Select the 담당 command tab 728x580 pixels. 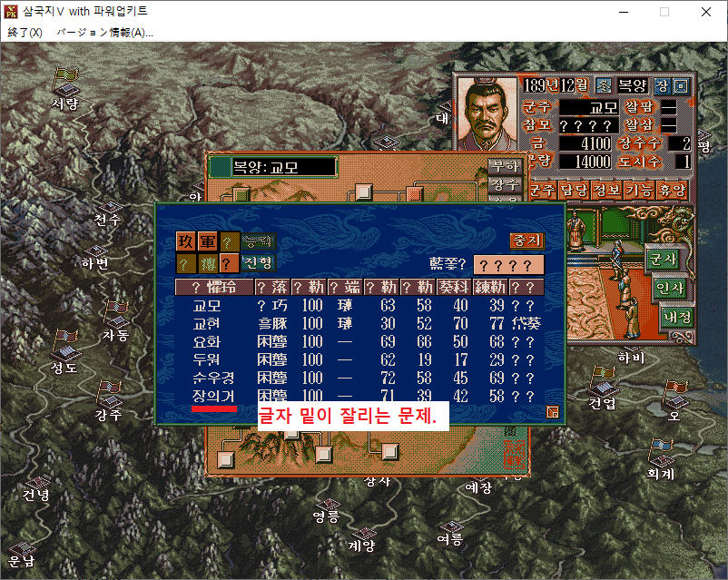point(575,190)
